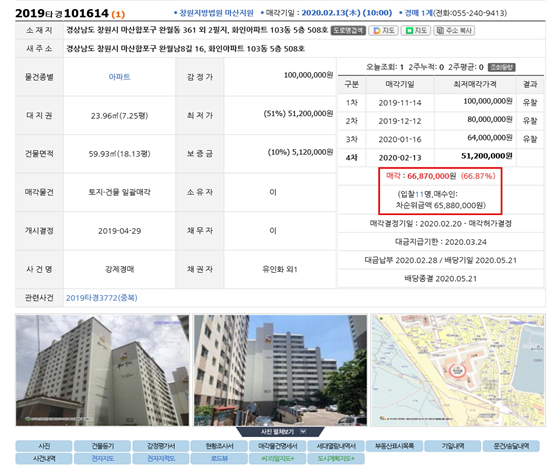Screen dimensions: 559x466
Task: Open the second apartment parking lot photo
Action: click(280, 370)
